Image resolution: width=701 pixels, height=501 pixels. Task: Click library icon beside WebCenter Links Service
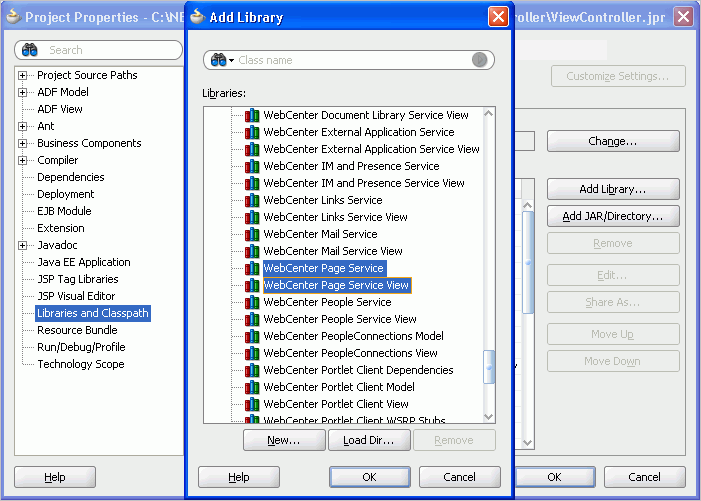coord(252,200)
